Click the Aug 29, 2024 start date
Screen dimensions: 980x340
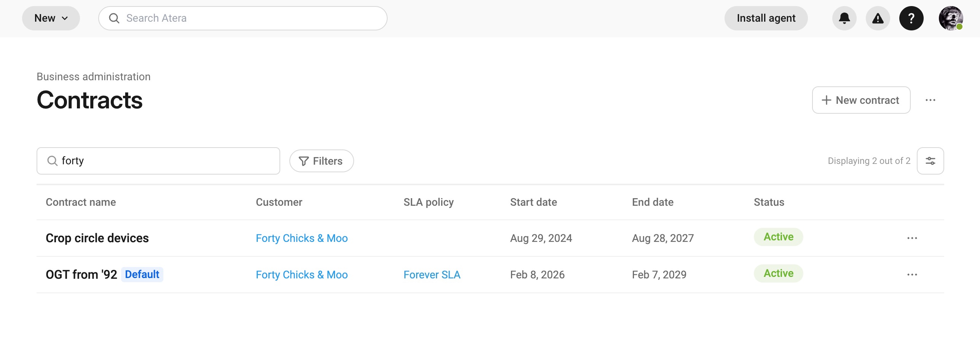(541, 238)
